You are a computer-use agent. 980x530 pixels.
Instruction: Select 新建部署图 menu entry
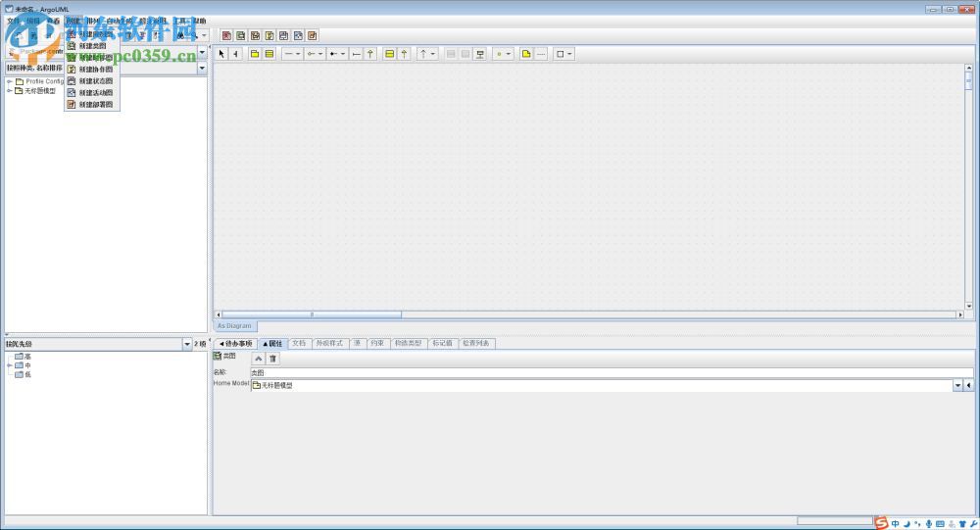[92, 105]
